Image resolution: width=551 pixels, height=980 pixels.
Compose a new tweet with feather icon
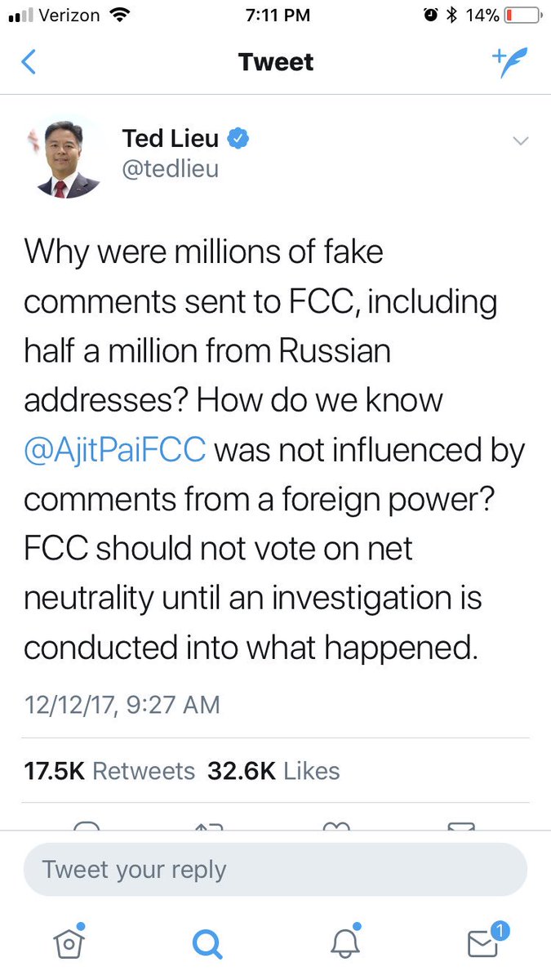coord(509,62)
